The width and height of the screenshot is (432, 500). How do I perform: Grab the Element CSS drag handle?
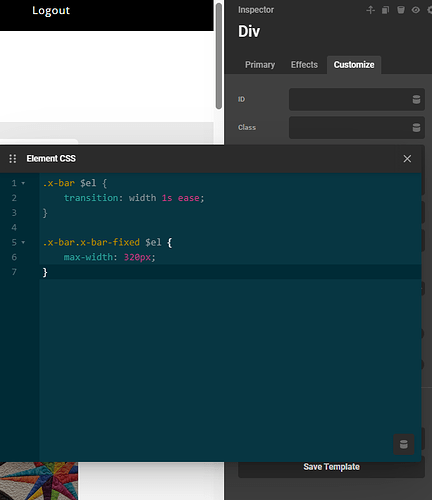tap(13, 159)
